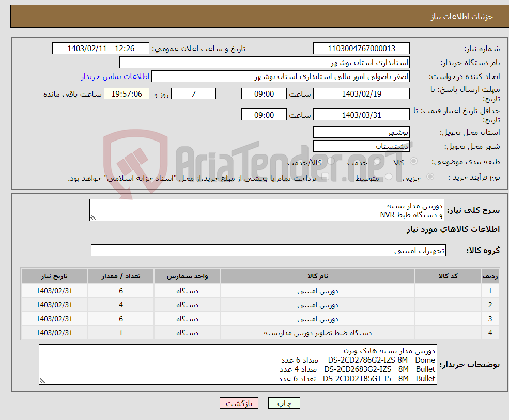Click date 1403/02/31 in row 4
509x420 pixels.
point(54,333)
